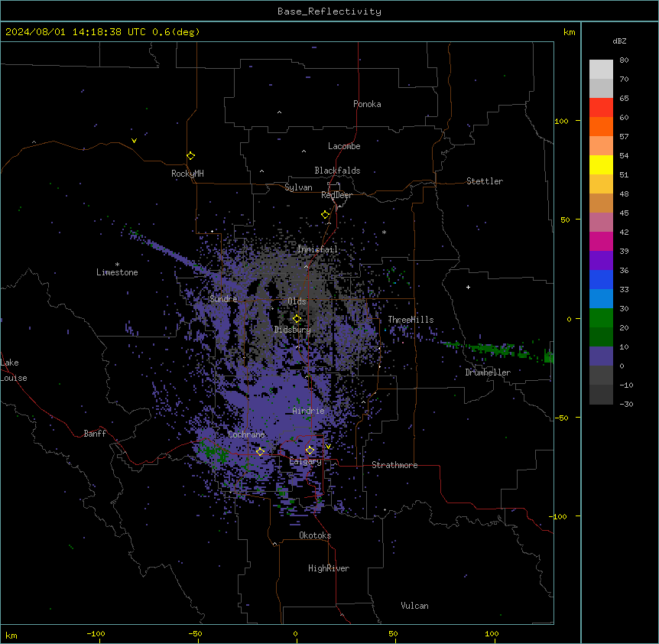This screenshot has width=659, height=644.
Task: Click the white asterisk northeast of Innisfail
Action: (x=384, y=233)
